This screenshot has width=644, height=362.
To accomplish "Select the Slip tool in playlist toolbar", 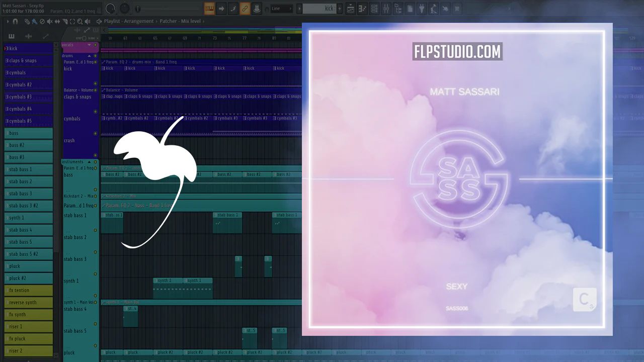I will click(x=57, y=21).
